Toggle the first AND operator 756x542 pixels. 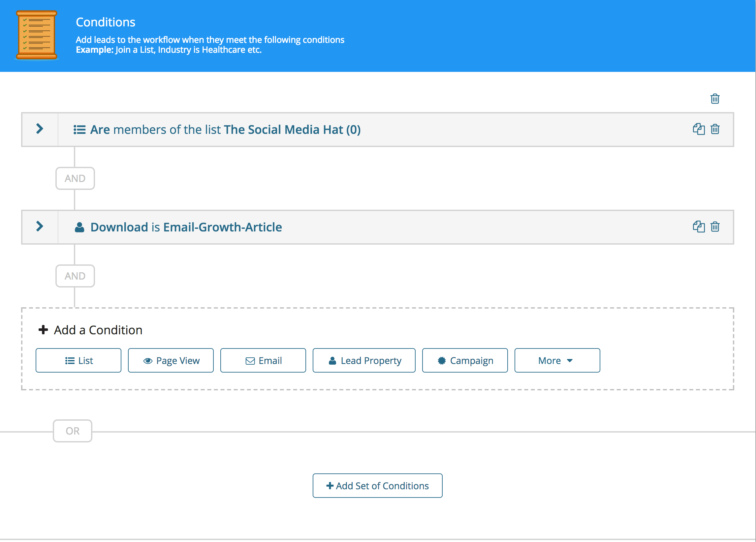[x=75, y=178]
